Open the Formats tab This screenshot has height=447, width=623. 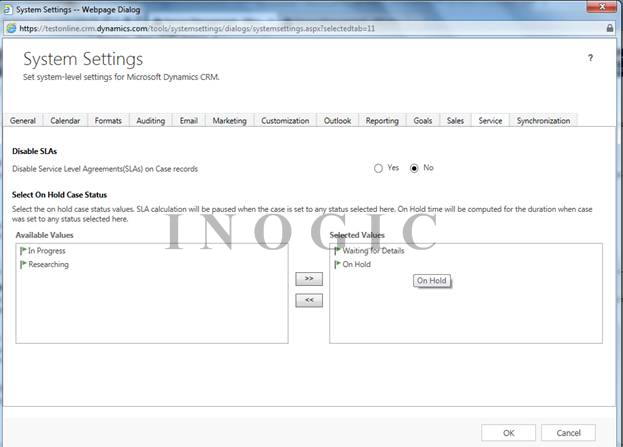coord(108,120)
